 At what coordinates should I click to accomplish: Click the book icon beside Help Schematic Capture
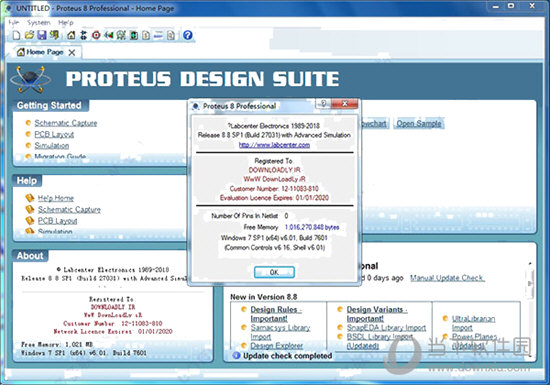click(x=30, y=209)
